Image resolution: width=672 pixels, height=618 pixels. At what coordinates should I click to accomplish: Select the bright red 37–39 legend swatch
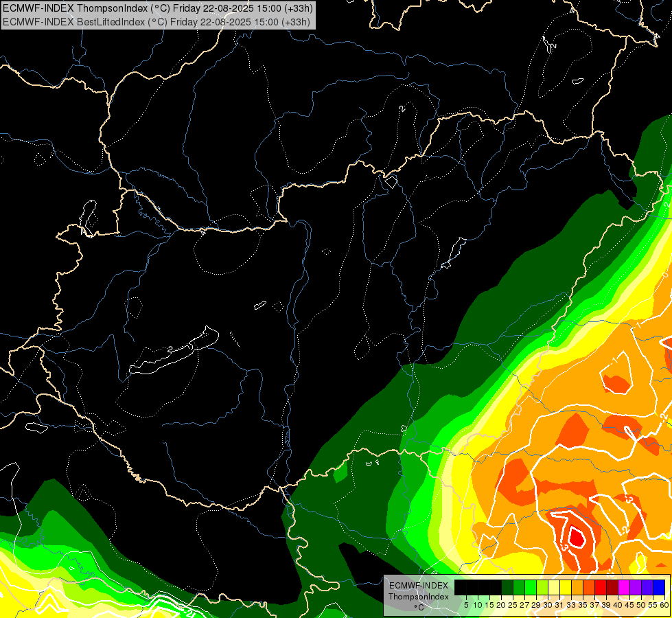pos(601,587)
